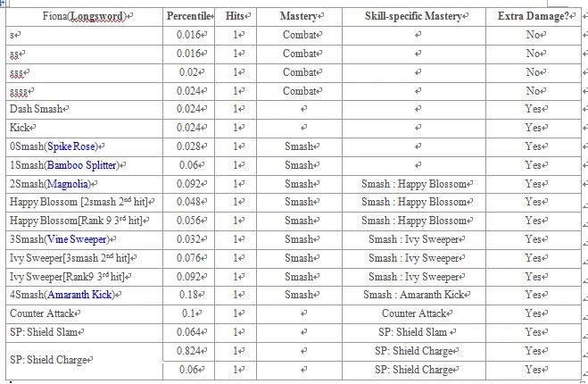Select the Percentile column header
Image resolution: width=588 pixels, height=384 pixels.
tap(190, 16)
